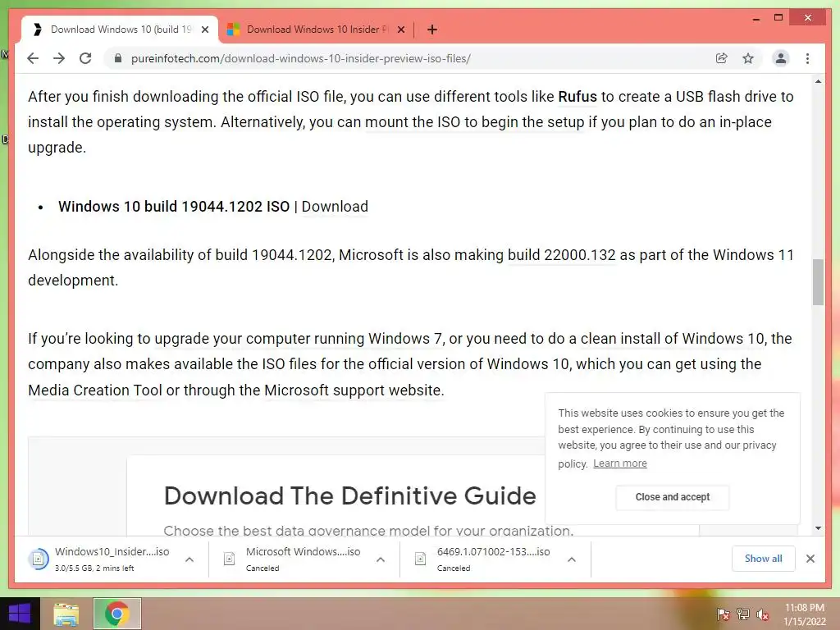The width and height of the screenshot is (840, 630).
Task: Close the downloads bar
Action: coord(810,559)
